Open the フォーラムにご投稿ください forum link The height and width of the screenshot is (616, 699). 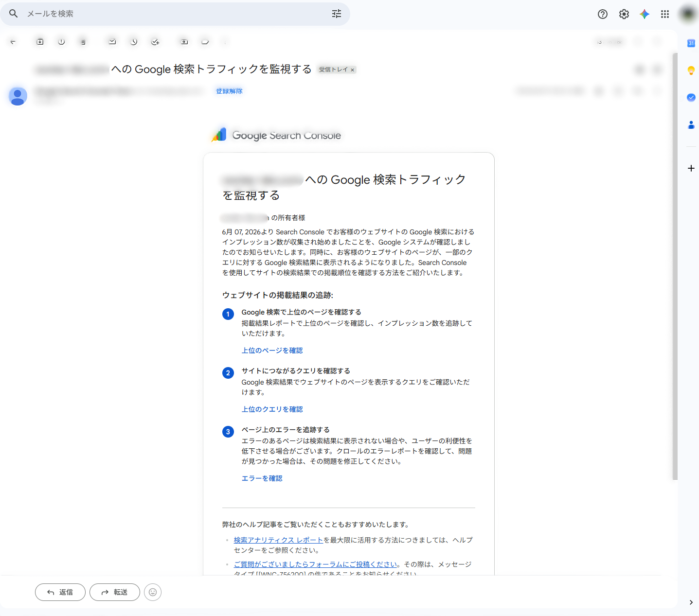[x=316, y=564]
